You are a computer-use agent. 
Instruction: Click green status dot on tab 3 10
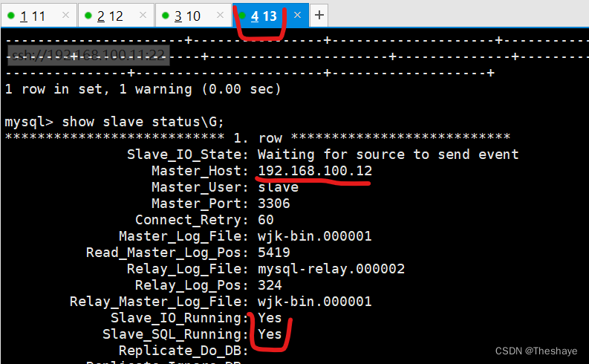[x=166, y=16]
